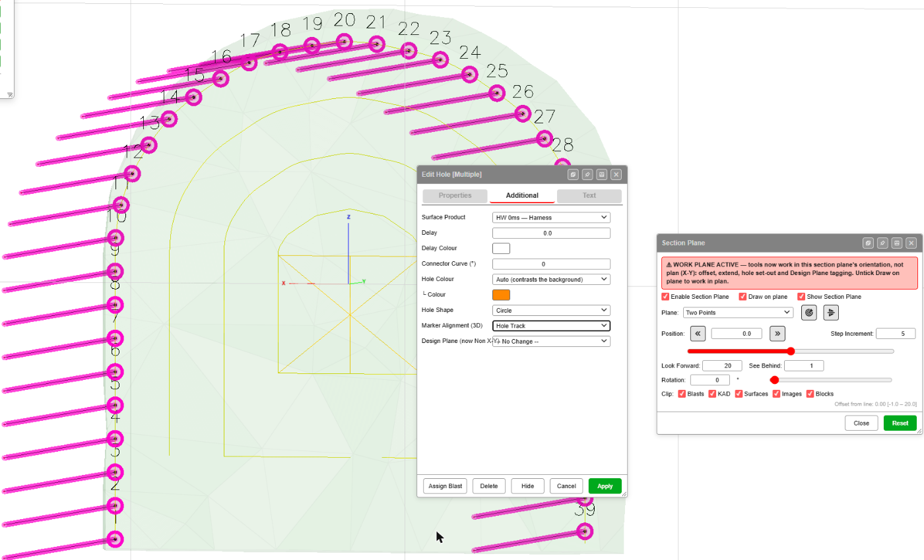The width and height of the screenshot is (924, 560).
Task: Open the white Delay Colour swatch
Action: (502, 249)
